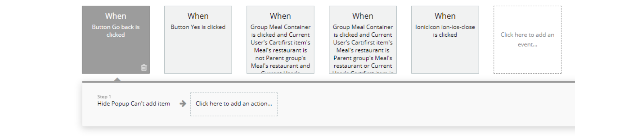The image size is (644, 136).
Task: Click here to add an action
Action: (x=234, y=104)
